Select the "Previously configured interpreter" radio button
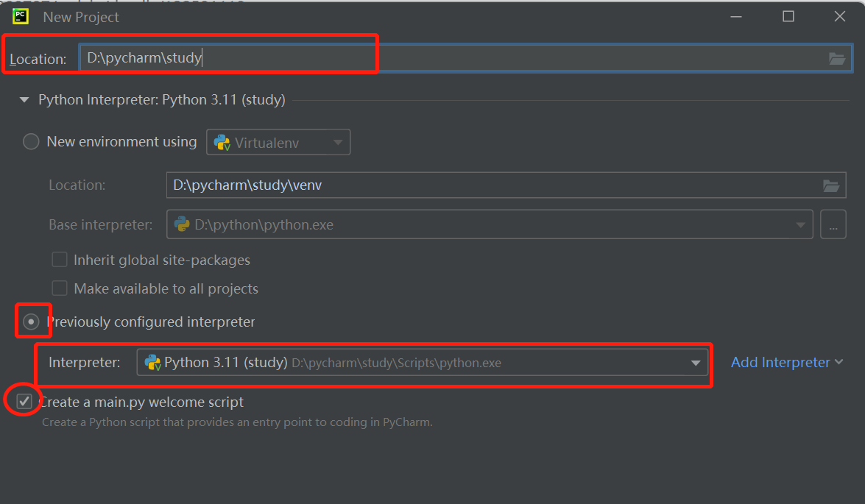 [32, 322]
